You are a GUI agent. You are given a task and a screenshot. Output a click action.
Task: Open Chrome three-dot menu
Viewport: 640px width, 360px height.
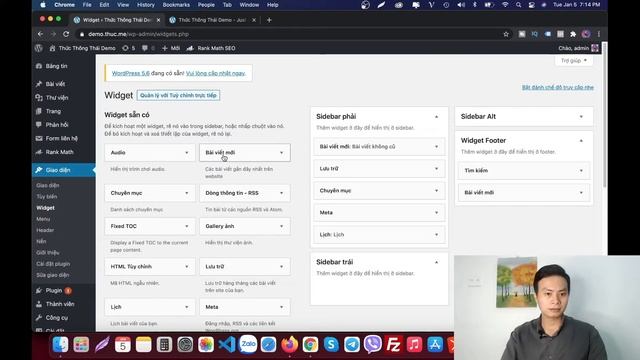599,34
